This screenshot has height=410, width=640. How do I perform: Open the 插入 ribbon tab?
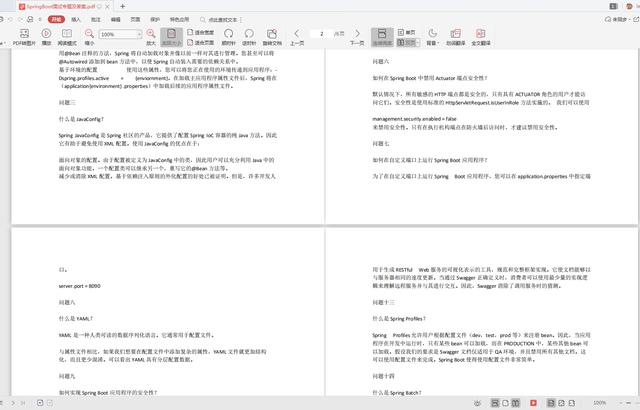click(76, 19)
